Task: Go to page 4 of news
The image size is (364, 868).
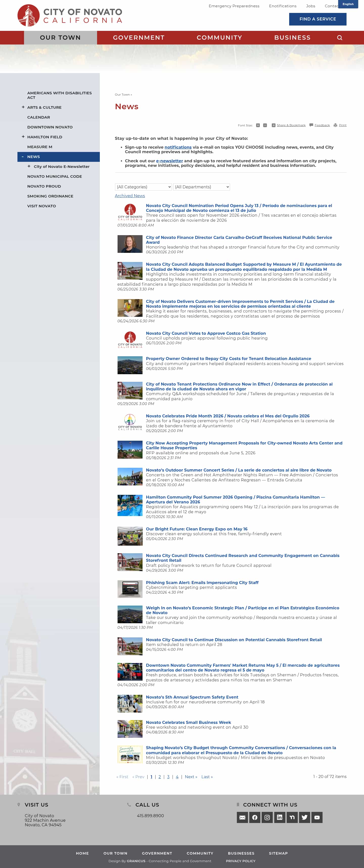Action: point(177,777)
